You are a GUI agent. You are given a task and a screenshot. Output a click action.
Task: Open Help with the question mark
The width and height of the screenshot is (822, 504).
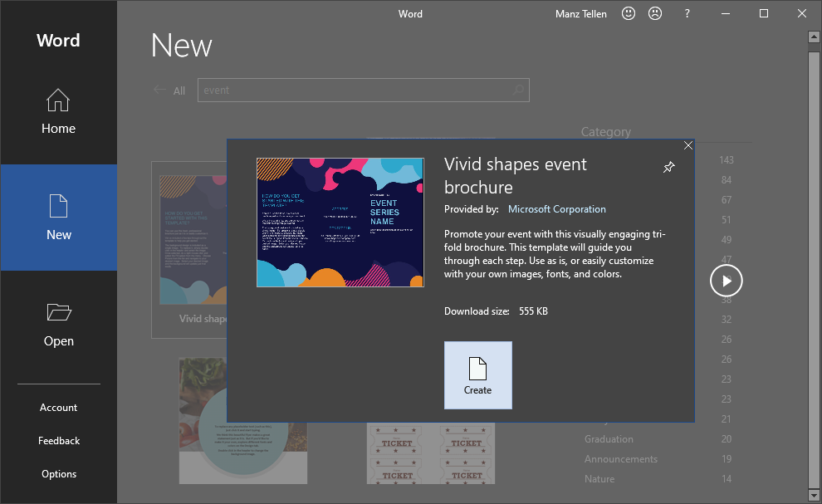pos(687,13)
